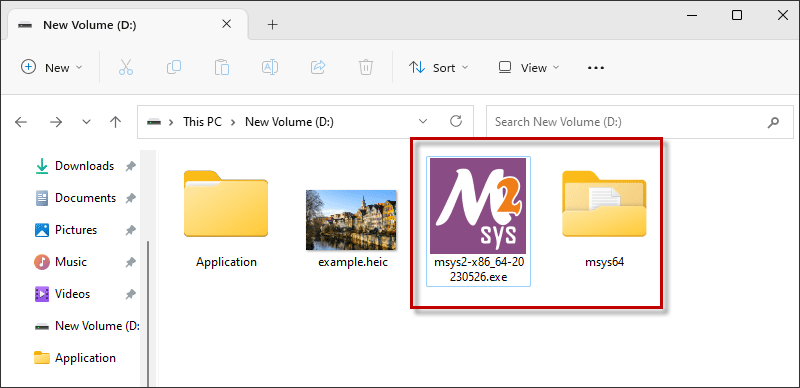Maximize the File Explorer window
Viewport: 800px width, 388px height.
click(737, 15)
